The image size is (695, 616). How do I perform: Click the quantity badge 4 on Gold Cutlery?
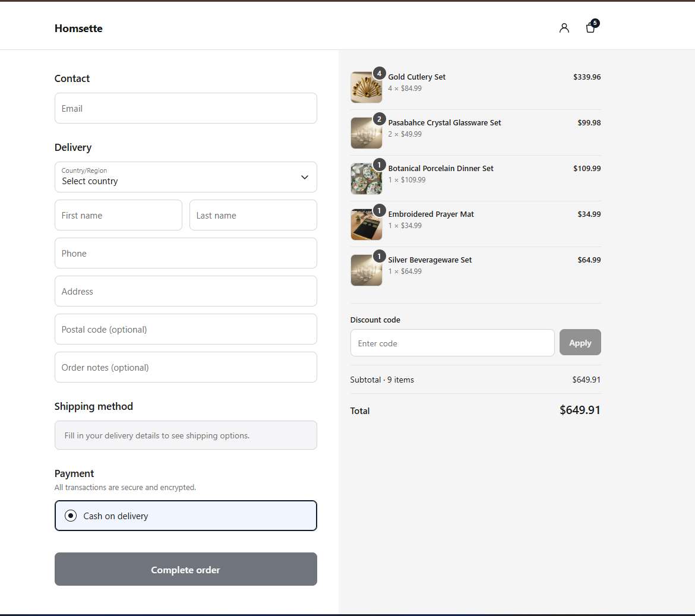pyautogui.click(x=379, y=73)
